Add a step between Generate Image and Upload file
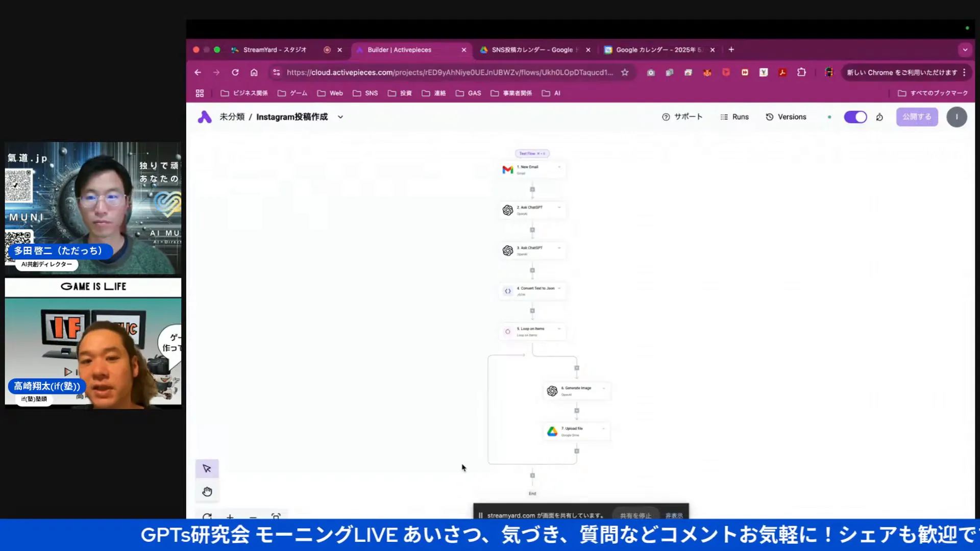980x551 pixels. [x=577, y=411]
